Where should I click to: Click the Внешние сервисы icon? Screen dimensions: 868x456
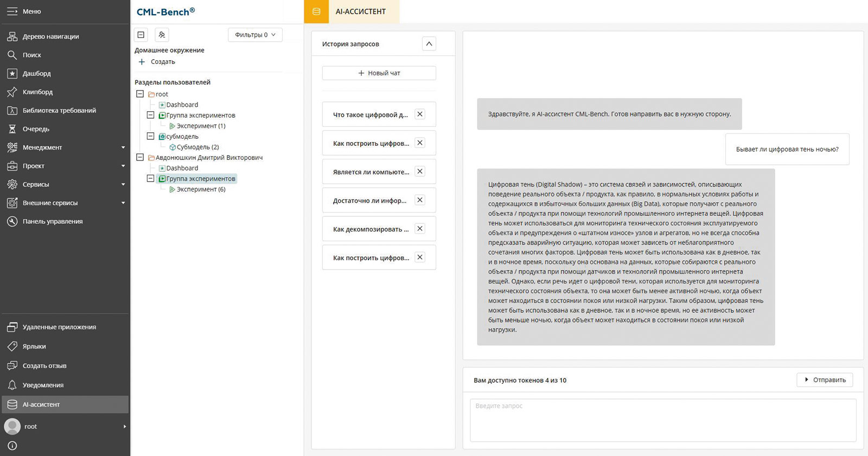click(12, 203)
